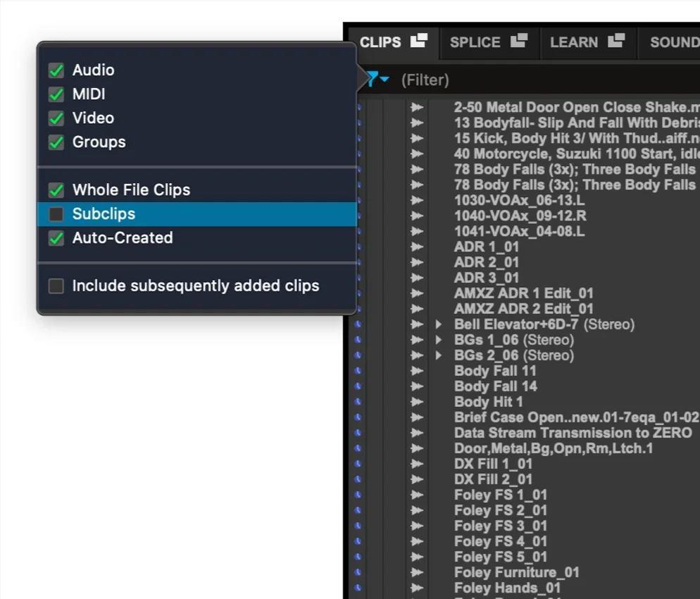The image size is (700, 599).
Task: Uncheck the Video clip type checkbox
Action: 56,118
